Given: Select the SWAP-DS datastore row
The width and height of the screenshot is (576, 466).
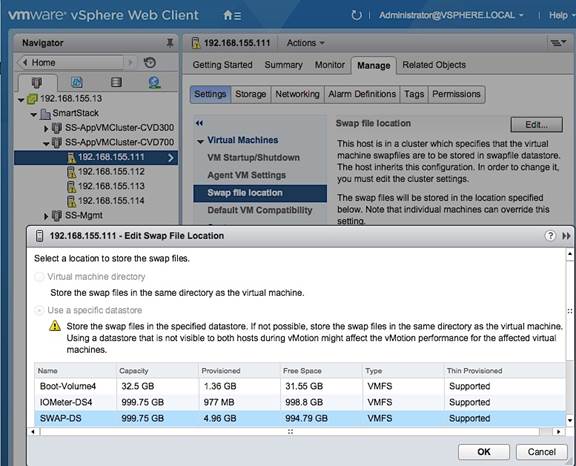Looking at the screenshot, I should click(x=299, y=419).
